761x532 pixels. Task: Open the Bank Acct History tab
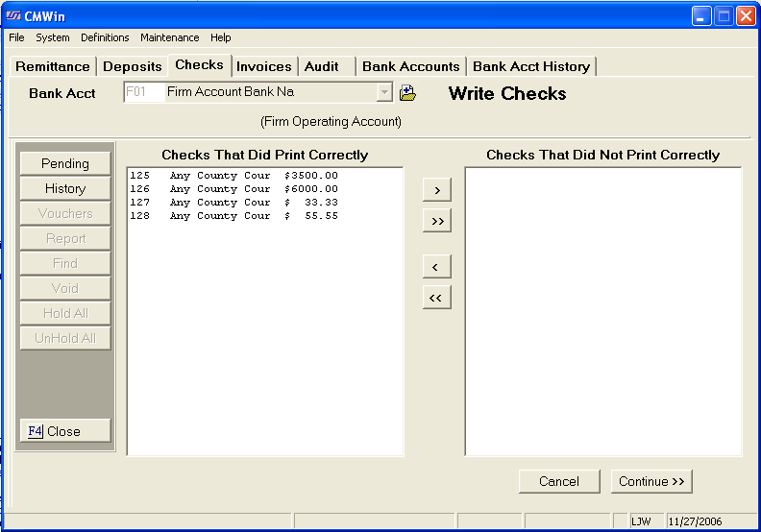530,66
